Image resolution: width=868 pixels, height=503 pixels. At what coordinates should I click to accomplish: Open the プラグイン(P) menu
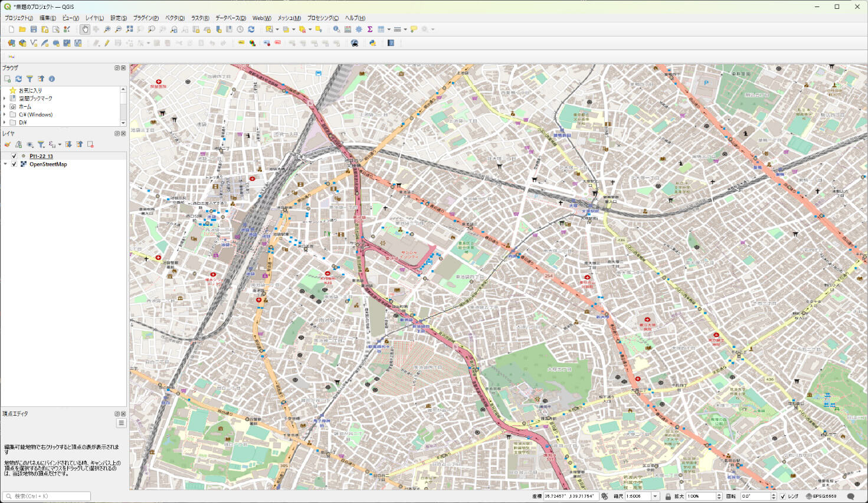(x=146, y=18)
